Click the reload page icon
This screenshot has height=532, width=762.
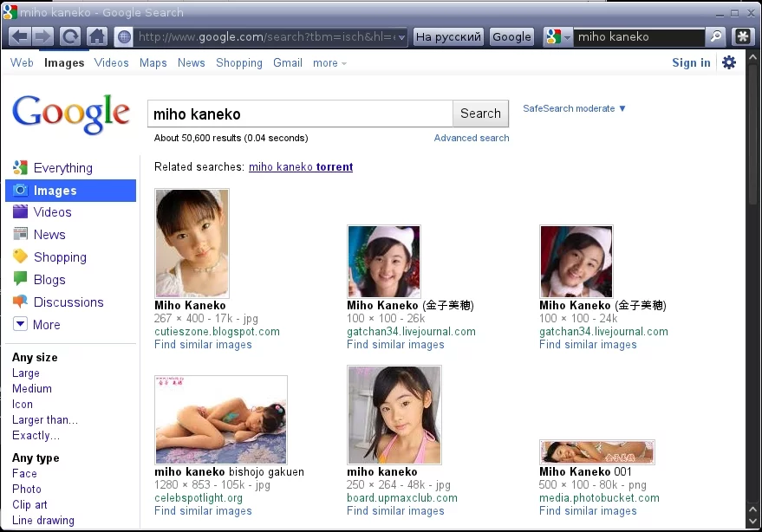[x=68, y=36]
